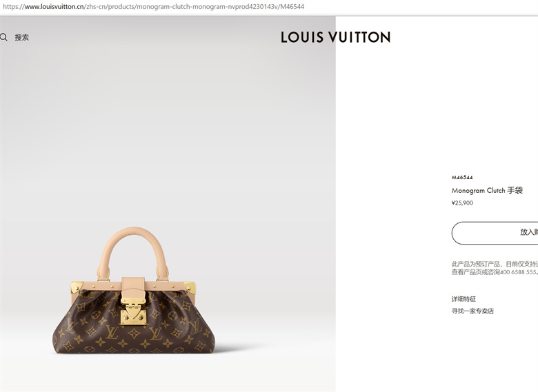Click the magnifier search icon
The width and height of the screenshot is (538, 392).
click(x=3, y=37)
